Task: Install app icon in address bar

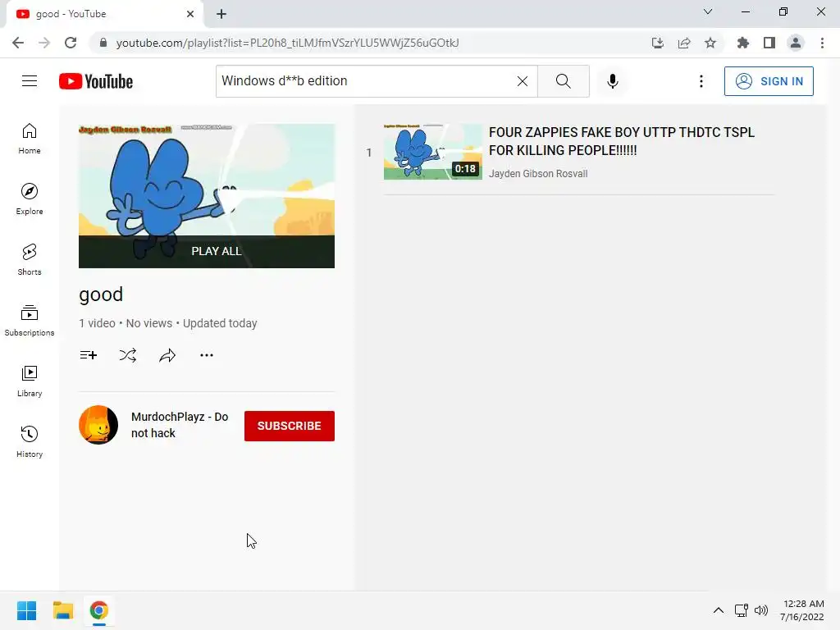Action: tap(657, 43)
